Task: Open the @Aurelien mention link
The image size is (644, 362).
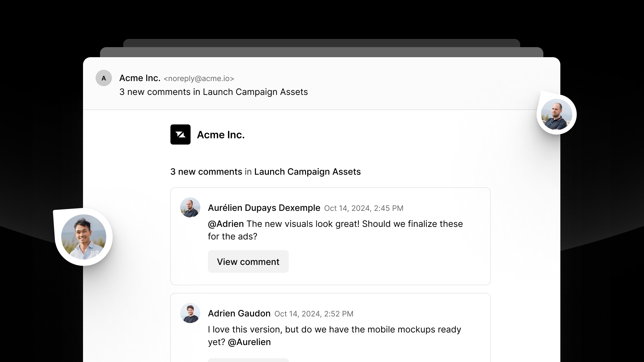Action: point(249,342)
